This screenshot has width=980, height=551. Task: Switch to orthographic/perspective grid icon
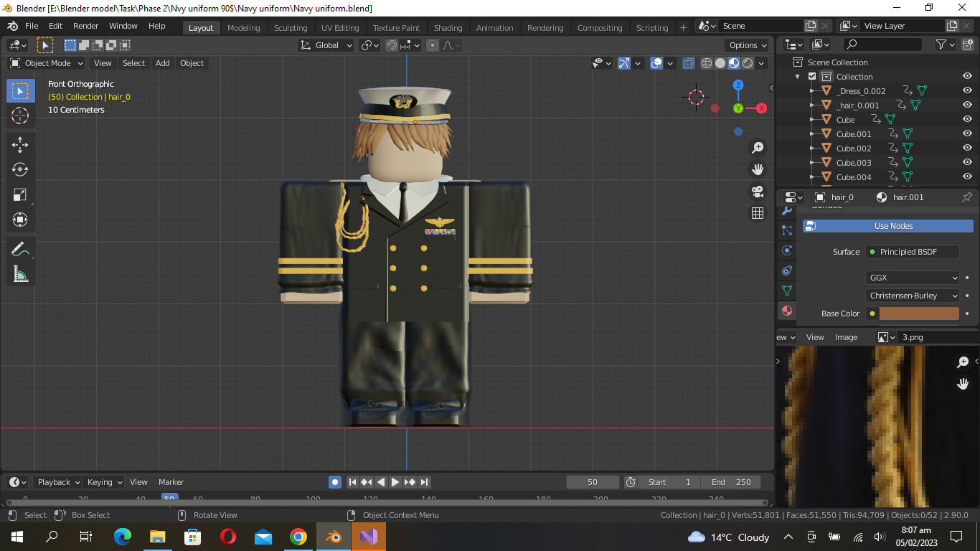click(757, 213)
